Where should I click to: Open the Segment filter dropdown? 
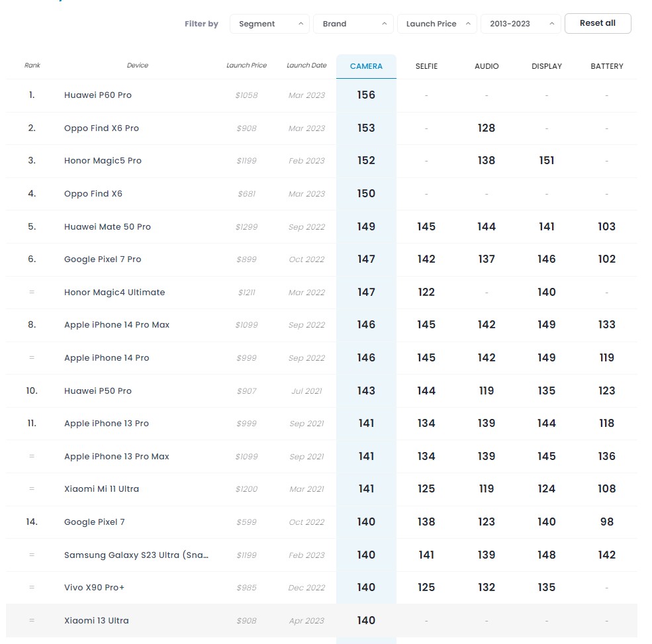[x=269, y=23]
